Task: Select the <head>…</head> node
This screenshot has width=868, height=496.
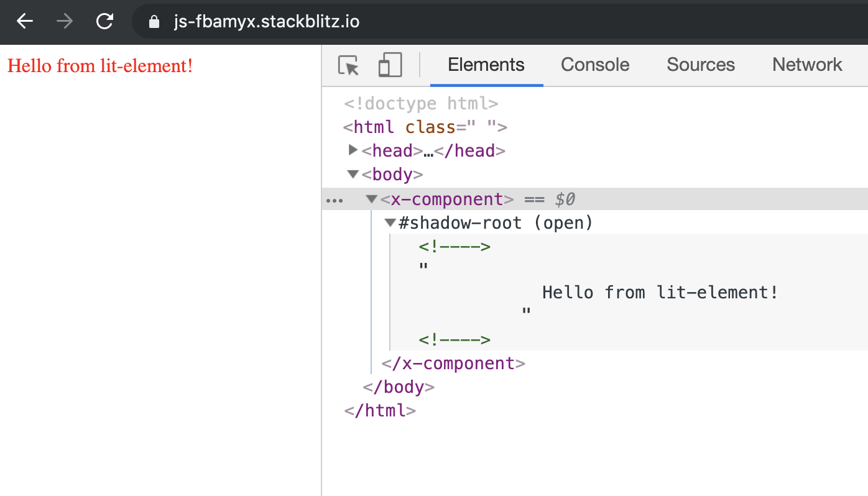Action: 433,151
